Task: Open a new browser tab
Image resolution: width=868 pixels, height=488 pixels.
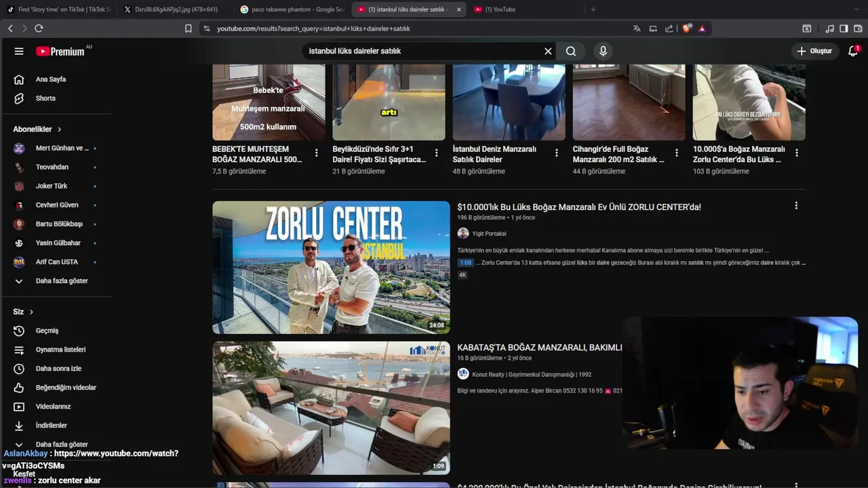Action: point(593,9)
